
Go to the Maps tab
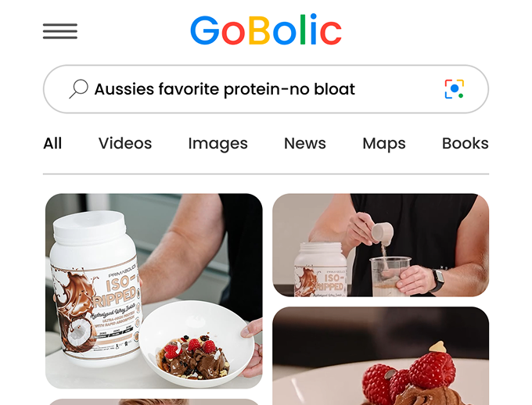[383, 144]
